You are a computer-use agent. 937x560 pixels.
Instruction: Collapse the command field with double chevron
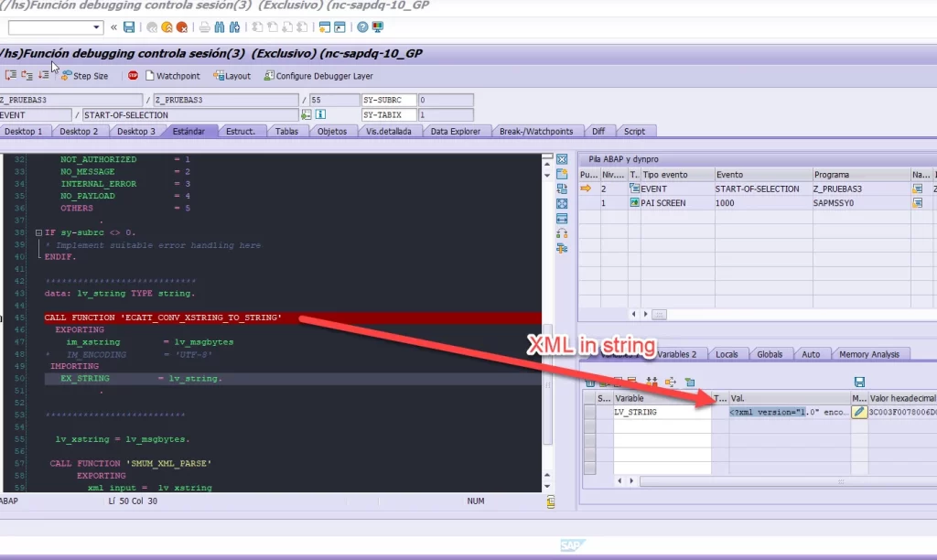pos(113,27)
